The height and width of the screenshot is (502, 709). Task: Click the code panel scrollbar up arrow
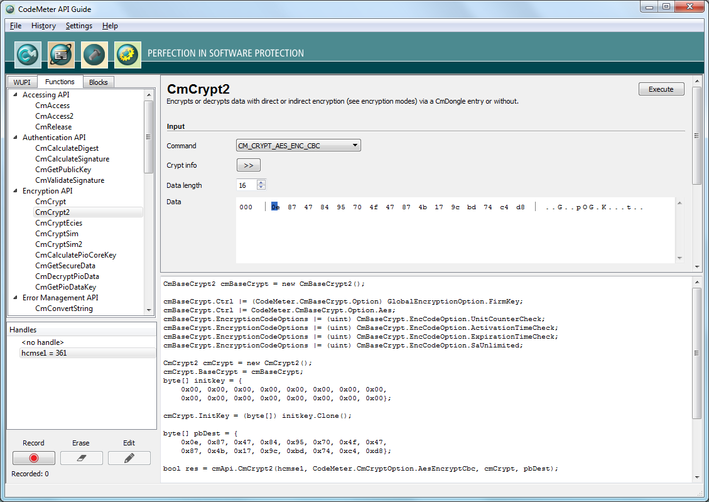pos(697,283)
